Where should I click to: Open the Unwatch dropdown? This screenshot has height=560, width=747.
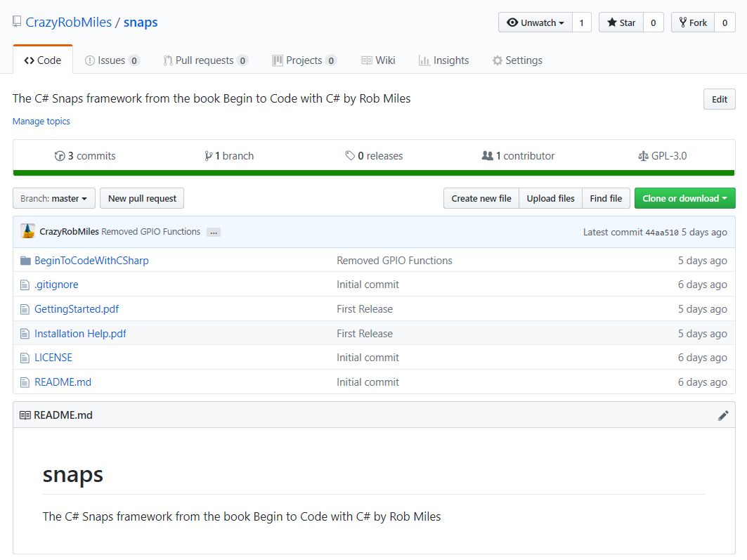point(535,22)
